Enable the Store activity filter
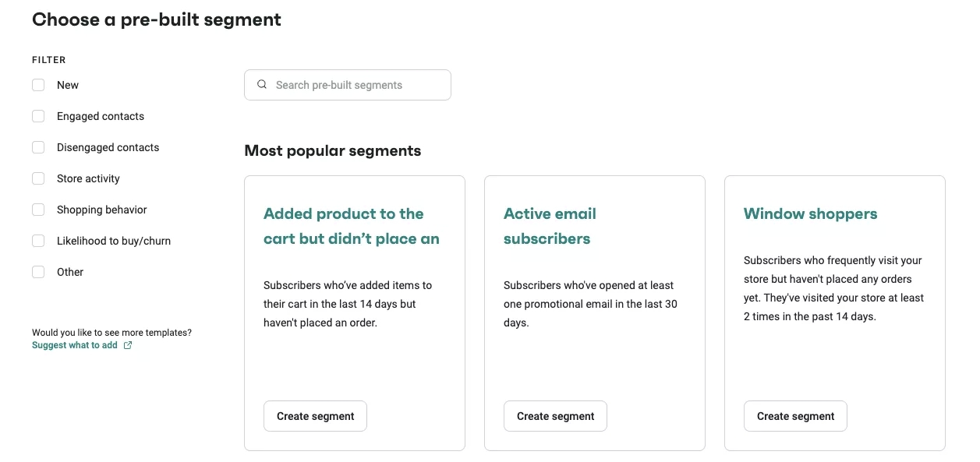This screenshot has height=462, width=980. click(x=38, y=178)
